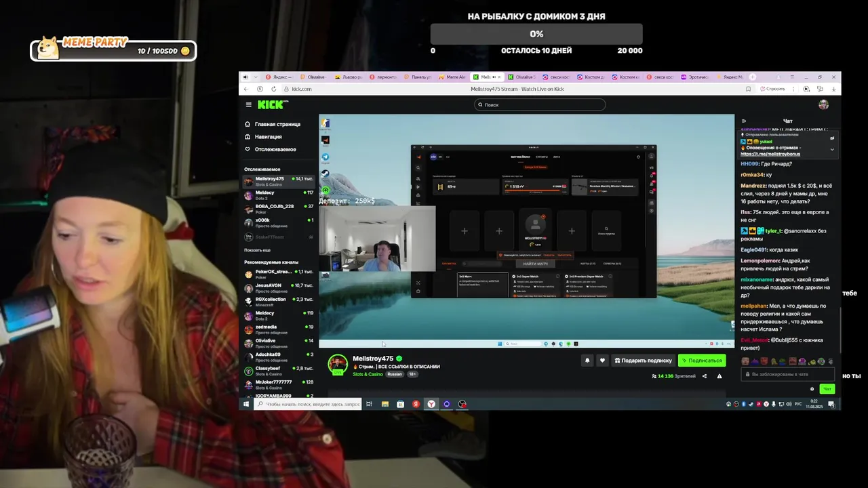Open PokerOK_stream recommended channel
The width and height of the screenshot is (868, 488).
(279, 274)
